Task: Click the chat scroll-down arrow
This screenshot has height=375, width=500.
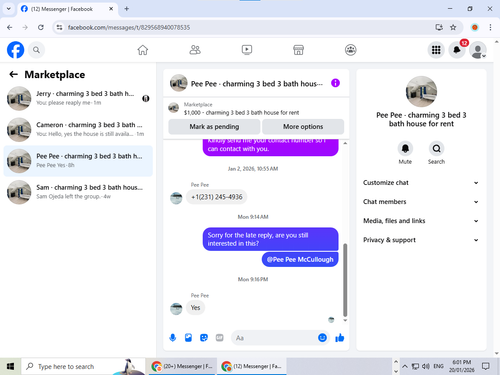Action: (345, 320)
